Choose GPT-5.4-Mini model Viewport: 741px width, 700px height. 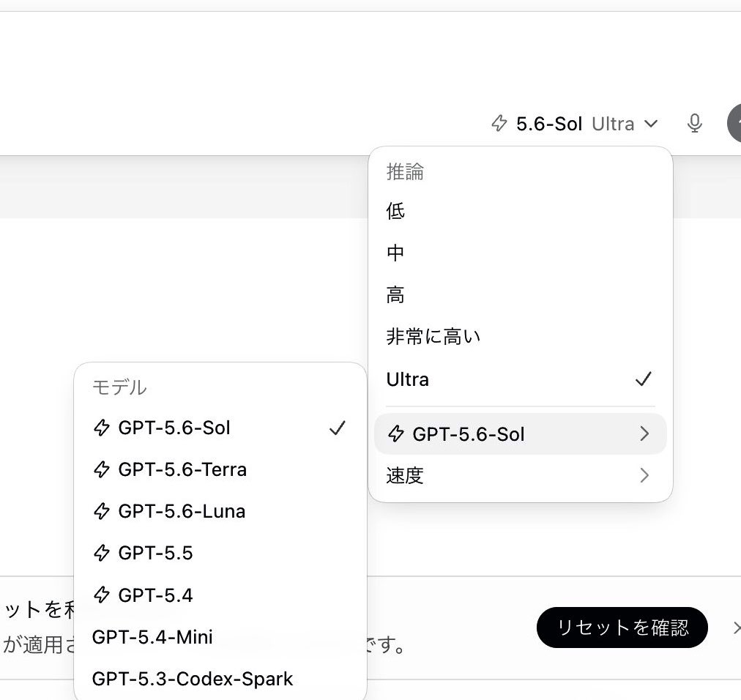pos(220,637)
